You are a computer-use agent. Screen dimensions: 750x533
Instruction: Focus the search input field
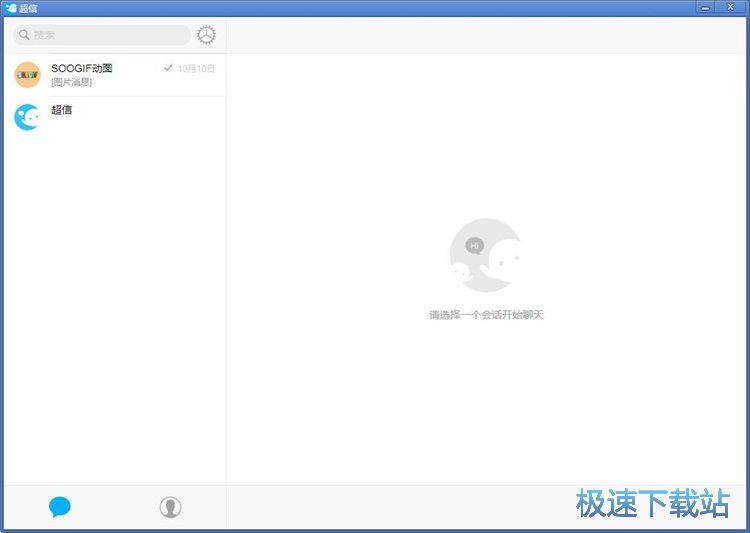[101, 35]
